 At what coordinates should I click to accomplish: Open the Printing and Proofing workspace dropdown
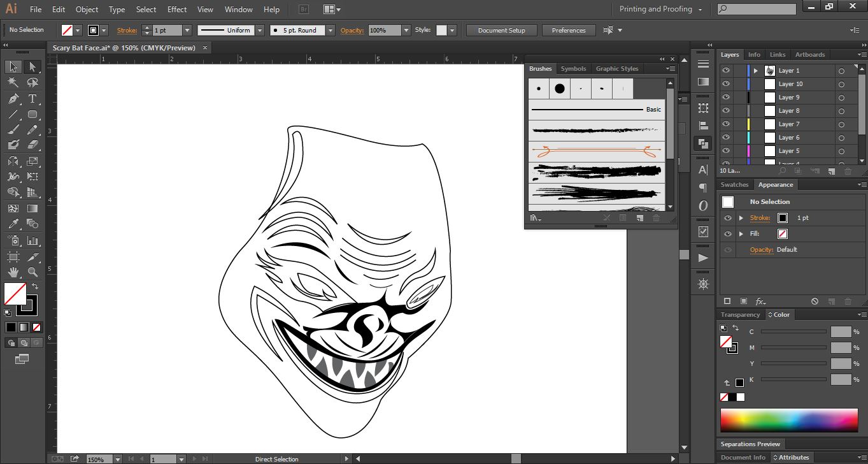(660, 10)
